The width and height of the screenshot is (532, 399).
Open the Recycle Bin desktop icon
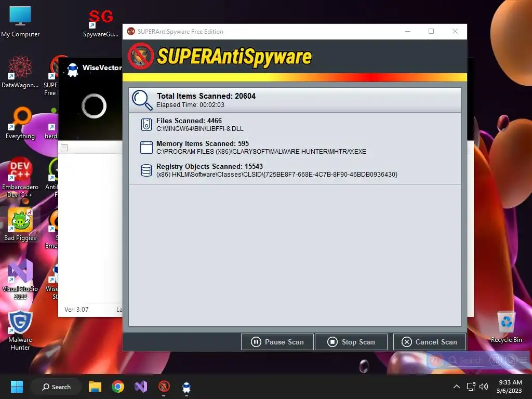click(x=506, y=327)
